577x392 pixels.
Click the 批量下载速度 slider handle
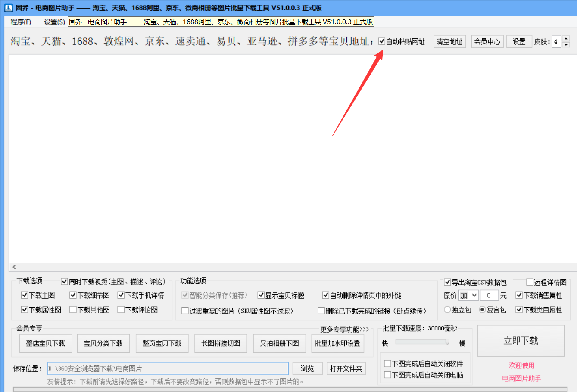pos(447,342)
